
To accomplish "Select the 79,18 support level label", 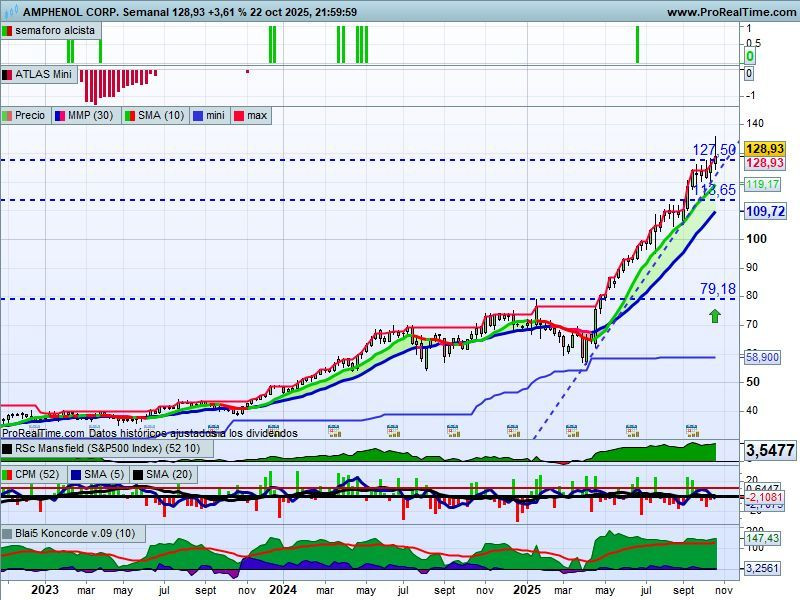I will pyautogui.click(x=717, y=289).
